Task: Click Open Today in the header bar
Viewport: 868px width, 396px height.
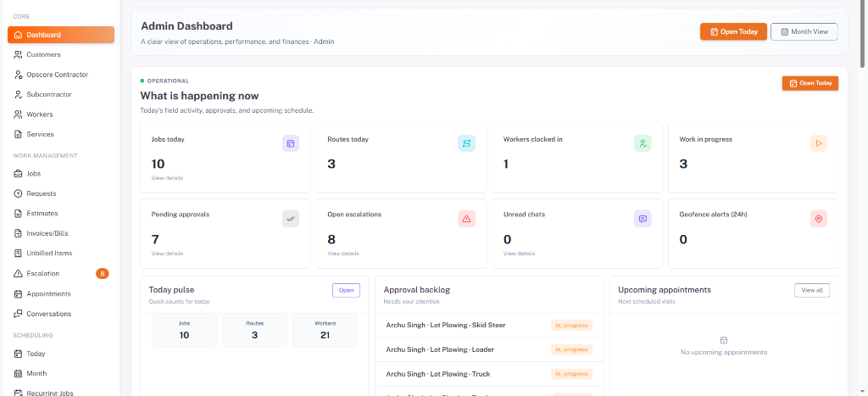Action: point(733,31)
